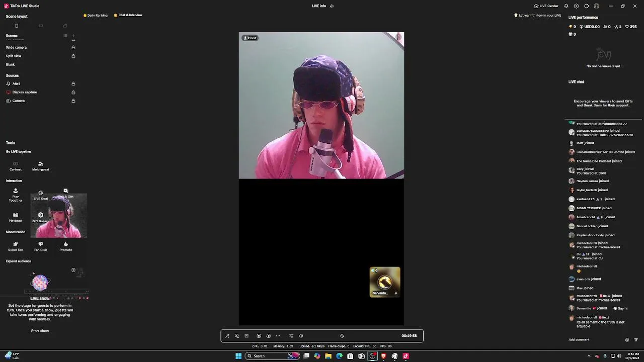Open the scenes list view icon
The height and width of the screenshot is (362, 644).
65,36
